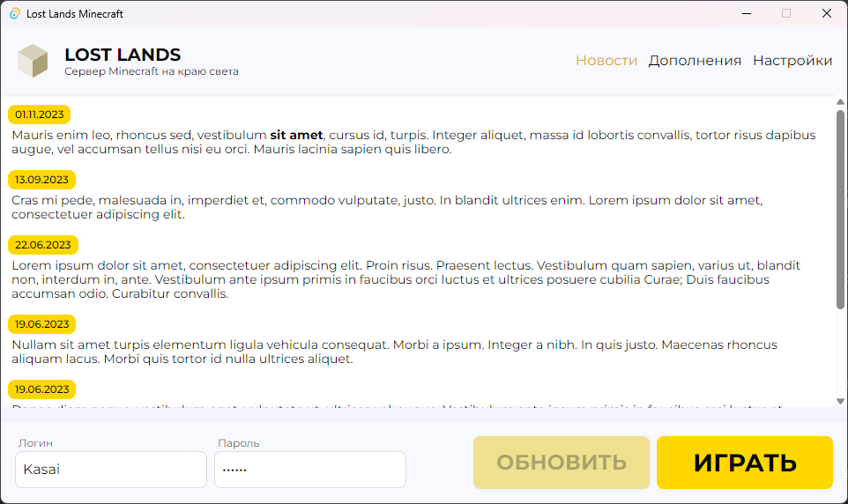Click the LOST LANDS heading
Image resolution: width=848 pixels, height=504 pixels.
point(123,55)
